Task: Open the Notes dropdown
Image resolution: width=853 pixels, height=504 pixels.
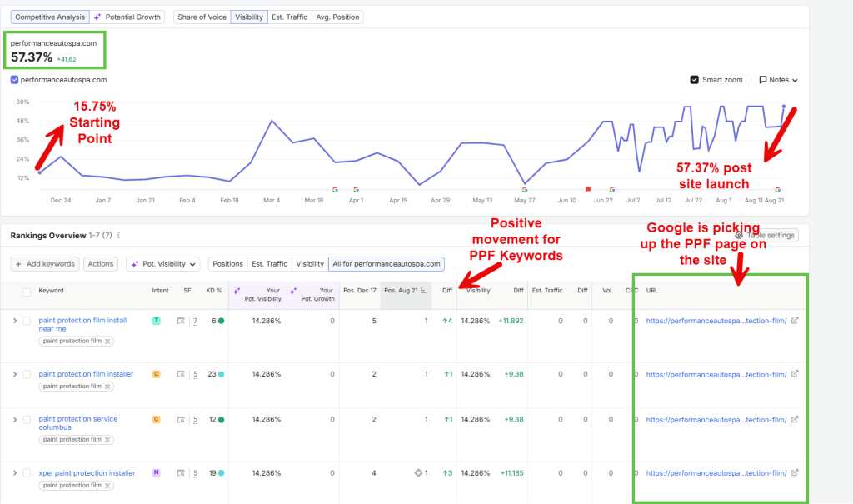Action: pos(779,79)
